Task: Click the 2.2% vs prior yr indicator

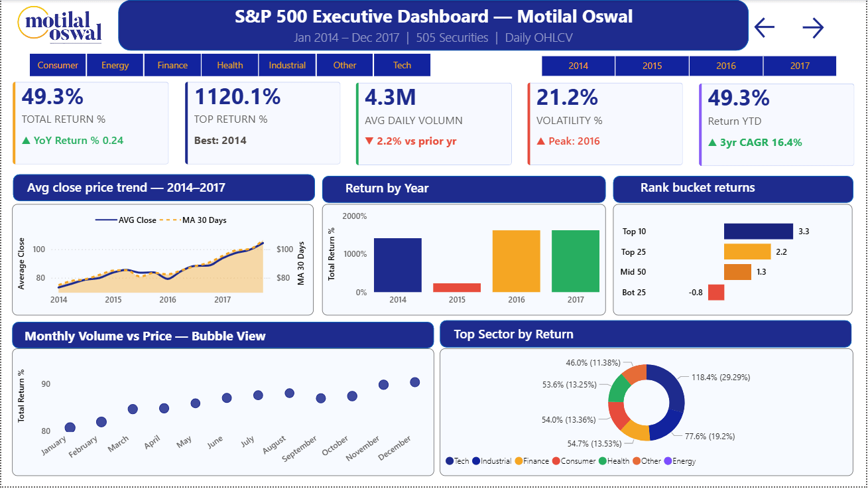Action: tap(411, 141)
